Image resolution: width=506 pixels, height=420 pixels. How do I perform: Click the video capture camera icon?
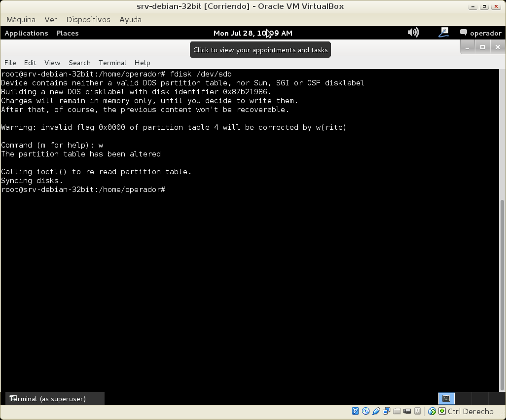(x=407, y=411)
